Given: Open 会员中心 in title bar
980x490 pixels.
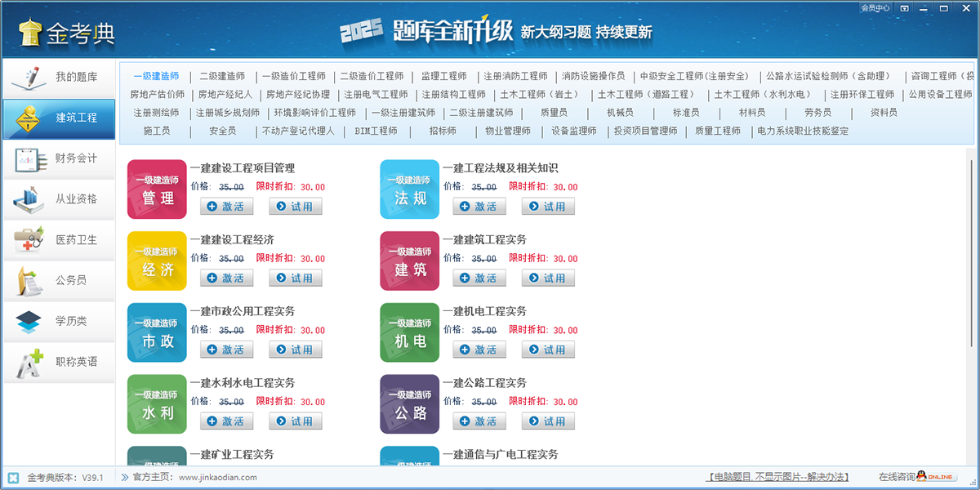Looking at the screenshot, I should click(x=875, y=8).
